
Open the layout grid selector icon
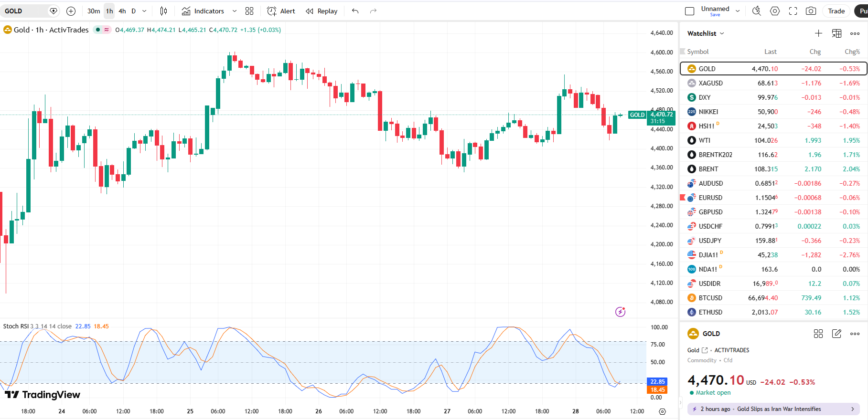[x=249, y=11]
